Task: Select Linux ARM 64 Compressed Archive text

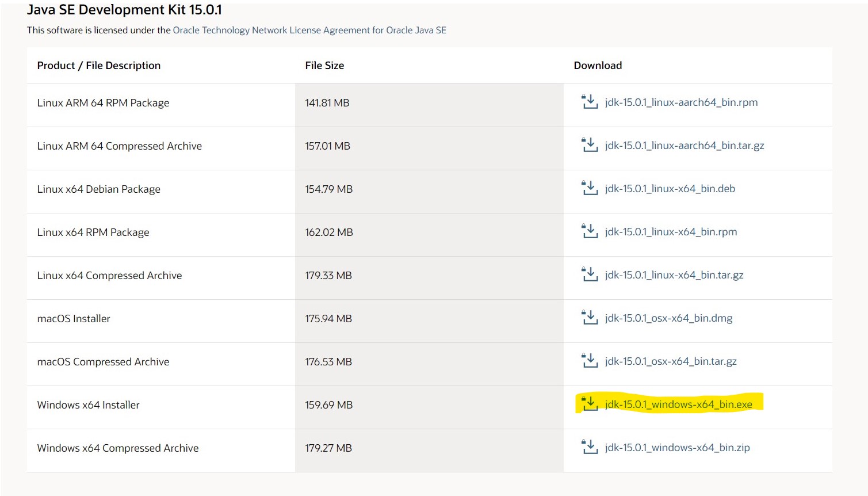Action: pyautogui.click(x=120, y=146)
